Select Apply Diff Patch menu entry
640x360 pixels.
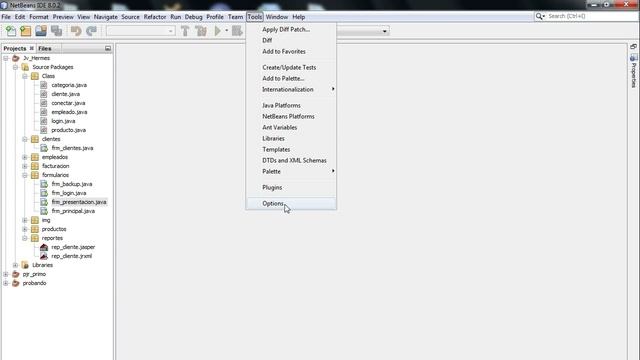pos(291,29)
